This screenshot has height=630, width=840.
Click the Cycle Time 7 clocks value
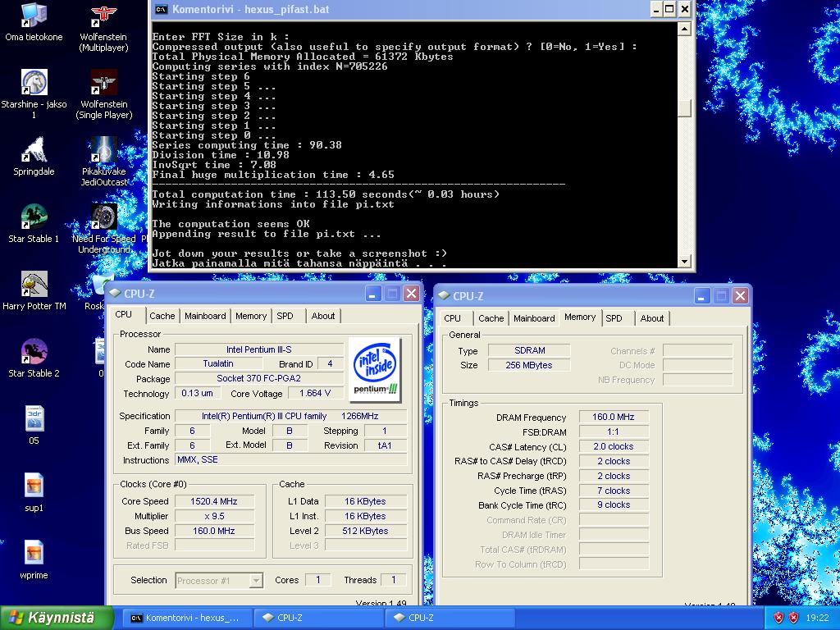click(614, 491)
